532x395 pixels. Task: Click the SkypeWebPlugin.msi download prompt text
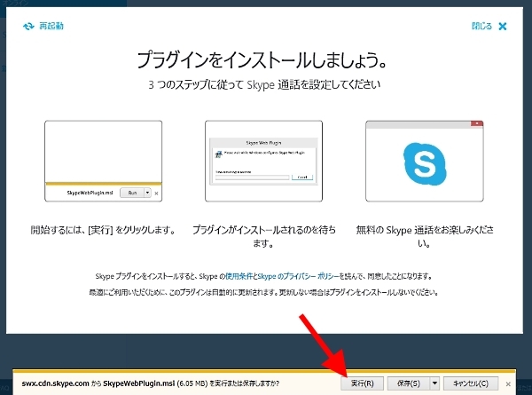click(x=151, y=383)
